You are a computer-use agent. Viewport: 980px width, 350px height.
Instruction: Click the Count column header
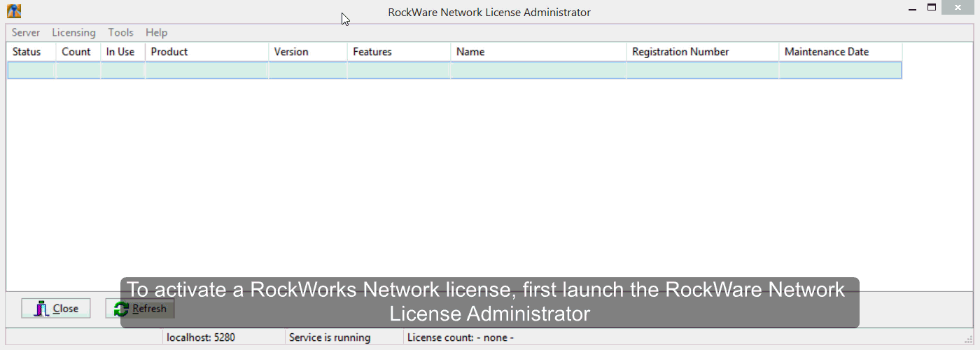point(78,52)
